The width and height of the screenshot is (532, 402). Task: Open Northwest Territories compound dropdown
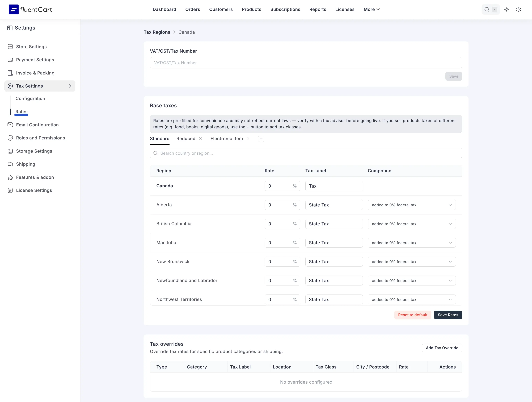tap(412, 299)
